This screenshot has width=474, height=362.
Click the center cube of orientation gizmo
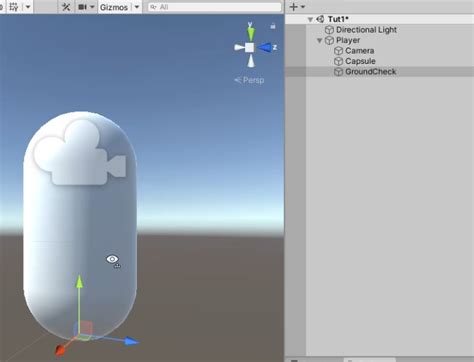(250, 47)
